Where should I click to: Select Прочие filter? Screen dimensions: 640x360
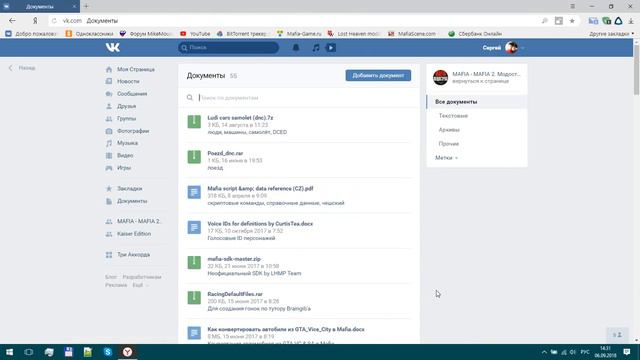tap(449, 144)
